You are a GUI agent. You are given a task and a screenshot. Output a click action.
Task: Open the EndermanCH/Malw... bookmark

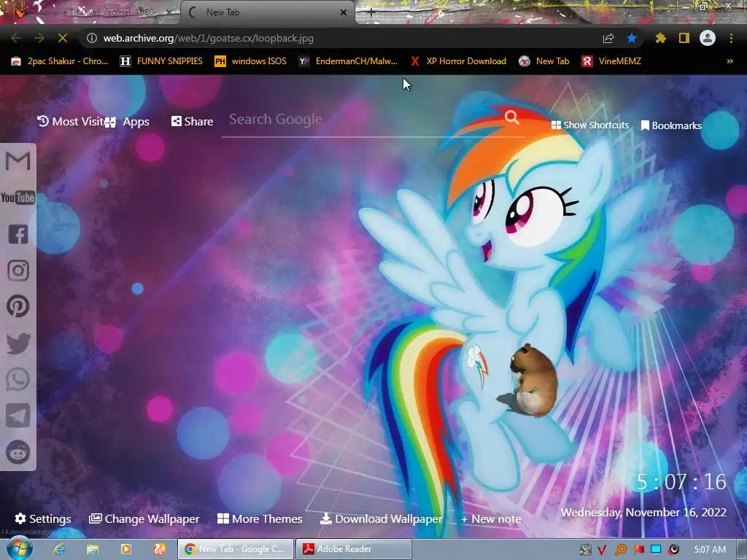pyautogui.click(x=348, y=61)
